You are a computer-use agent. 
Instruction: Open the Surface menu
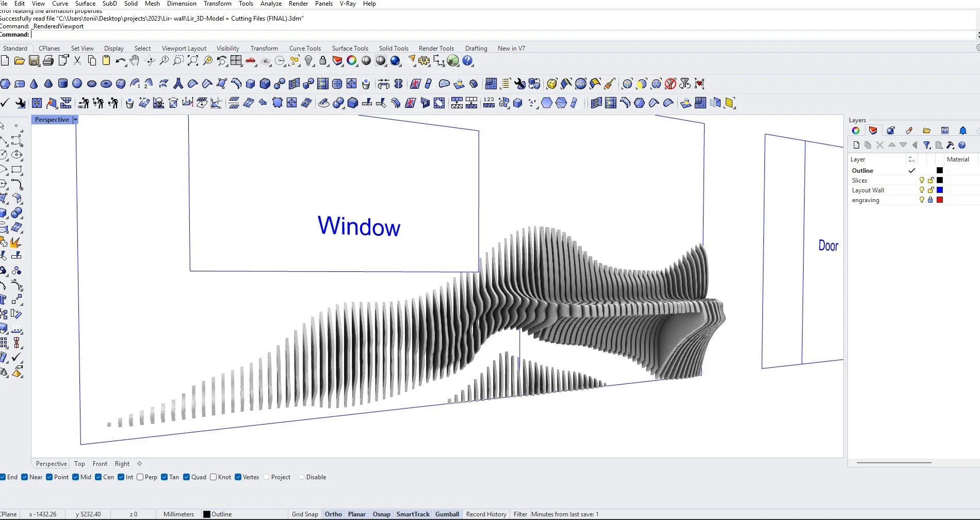85,4
